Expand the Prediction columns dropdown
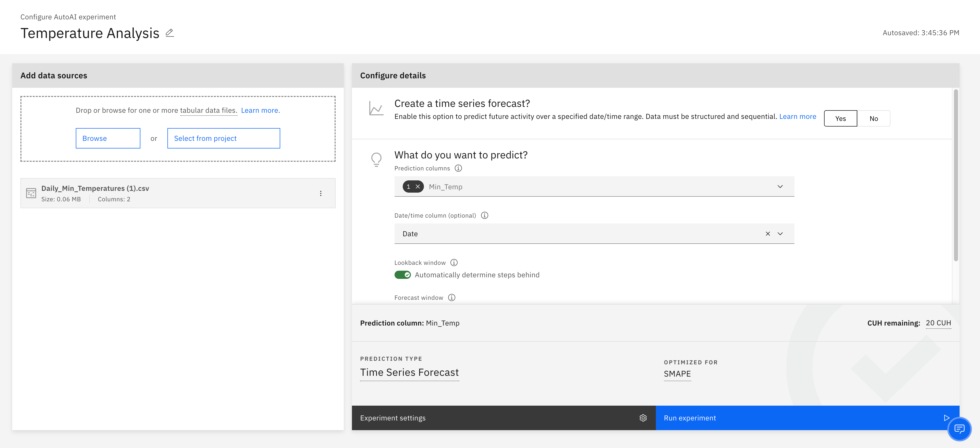 click(x=780, y=186)
